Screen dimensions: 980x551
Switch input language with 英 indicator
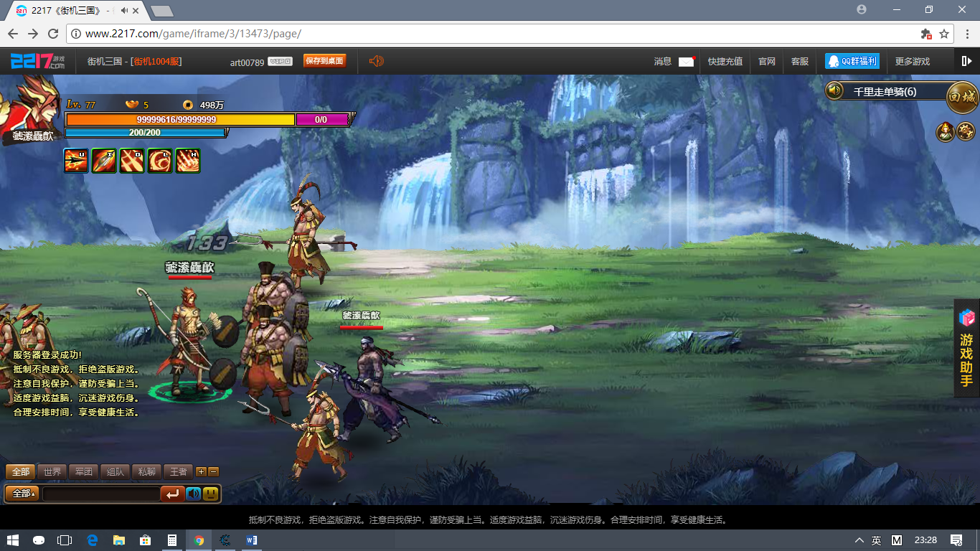[x=877, y=540]
